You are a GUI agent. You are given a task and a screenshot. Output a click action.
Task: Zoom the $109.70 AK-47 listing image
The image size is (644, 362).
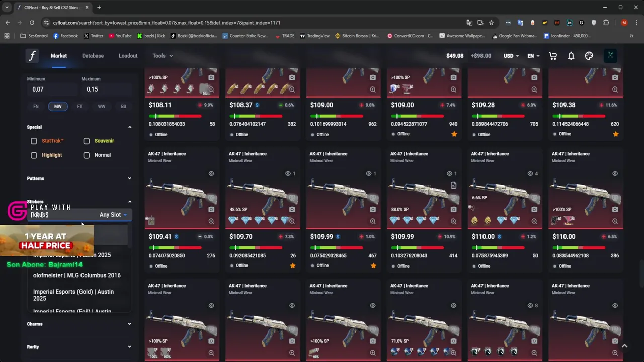[292, 221]
